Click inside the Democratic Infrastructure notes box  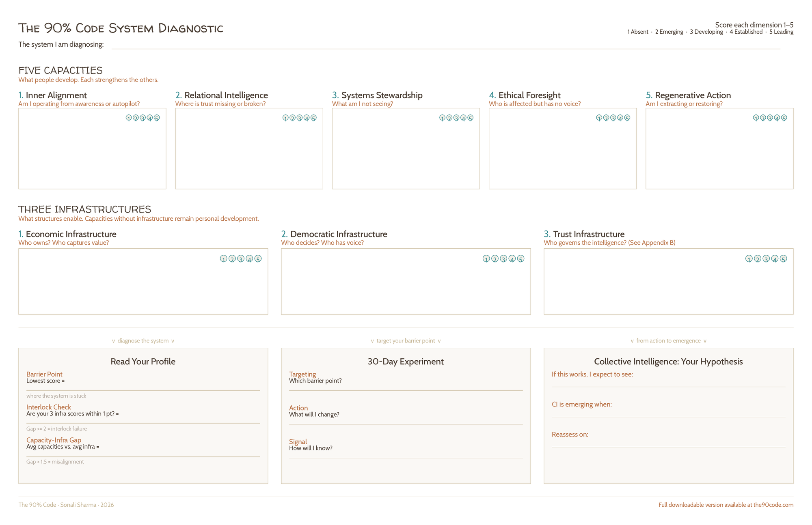406,282
